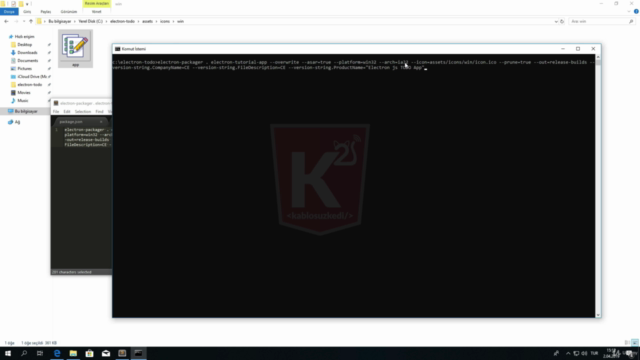Show hidden system tray icons

click(x=568, y=353)
